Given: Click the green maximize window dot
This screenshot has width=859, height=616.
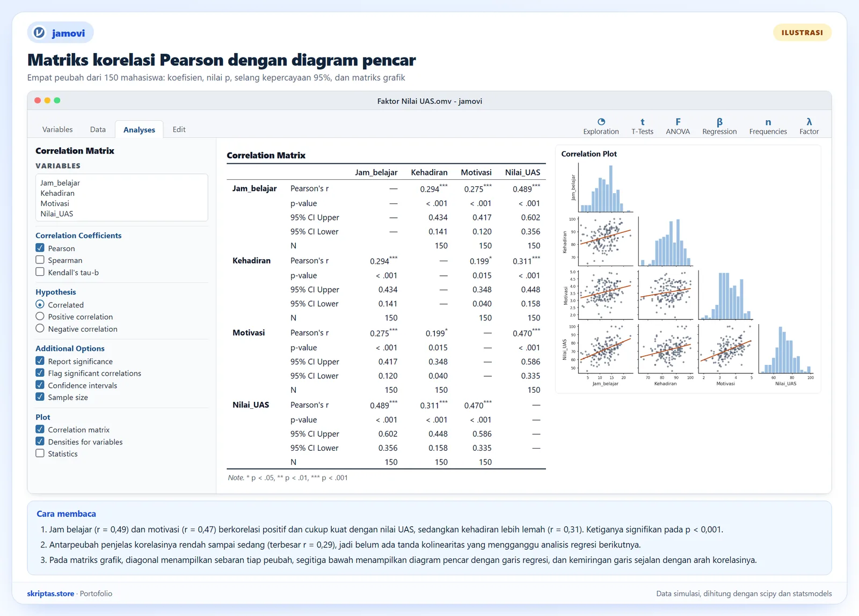Looking at the screenshot, I should click(x=57, y=100).
